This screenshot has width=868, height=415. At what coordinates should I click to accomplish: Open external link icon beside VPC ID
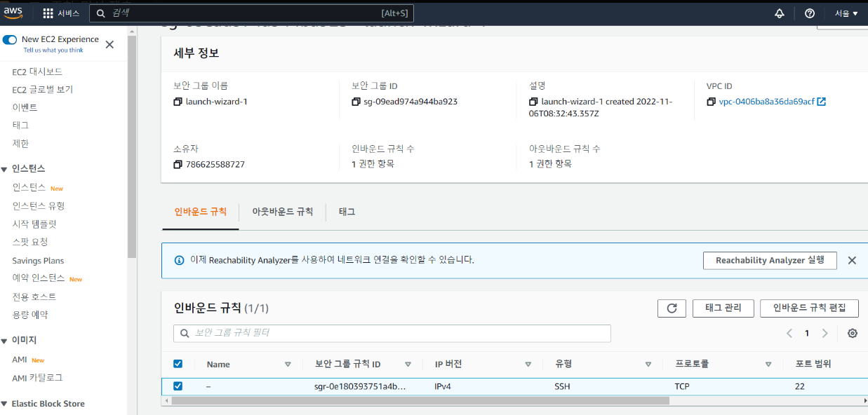pos(822,102)
